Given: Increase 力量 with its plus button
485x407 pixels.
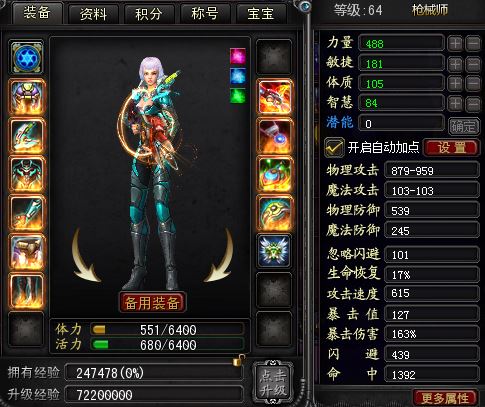Looking at the screenshot, I should point(455,43).
